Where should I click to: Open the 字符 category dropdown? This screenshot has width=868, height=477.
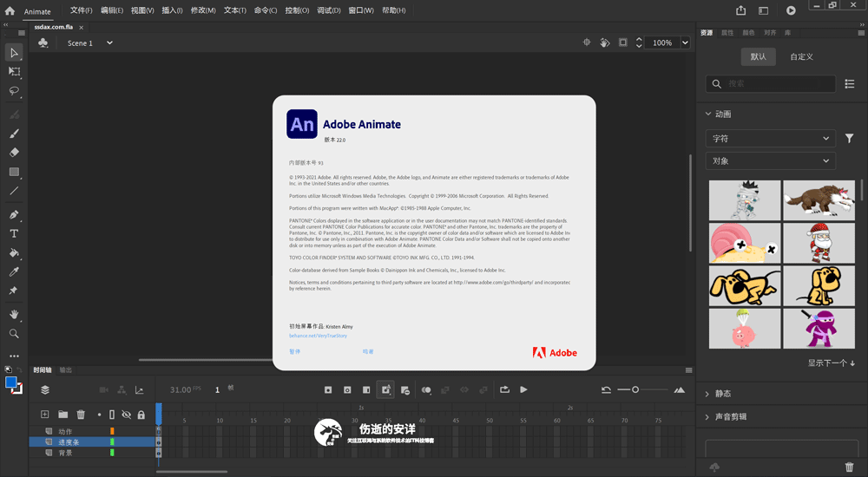[x=770, y=139]
